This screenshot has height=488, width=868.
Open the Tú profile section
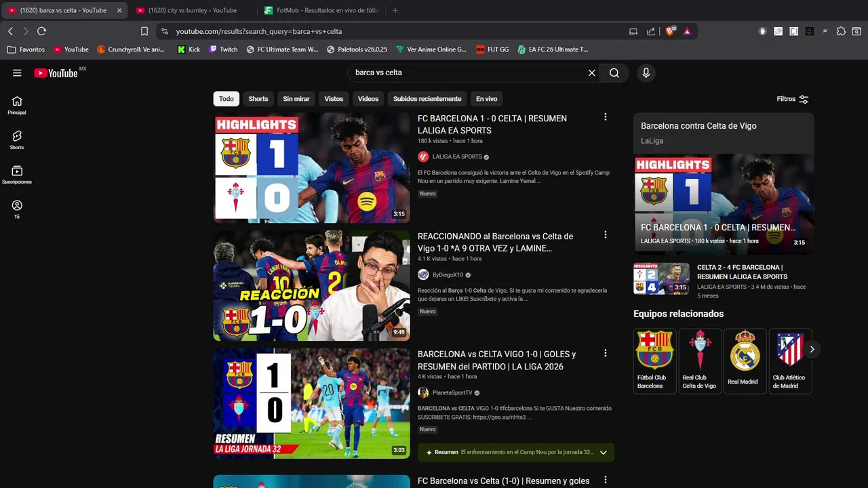pyautogui.click(x=17, y=209)
